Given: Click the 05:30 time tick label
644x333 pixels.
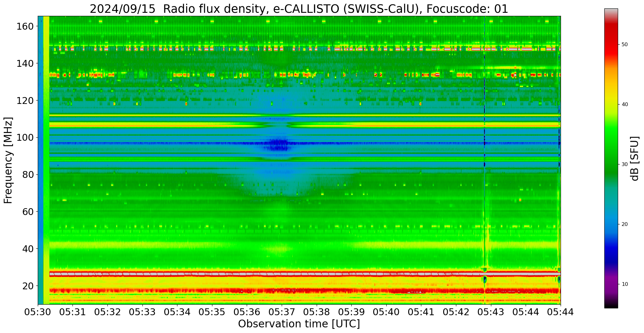Looking at the screenshot, I should point(38,312).
